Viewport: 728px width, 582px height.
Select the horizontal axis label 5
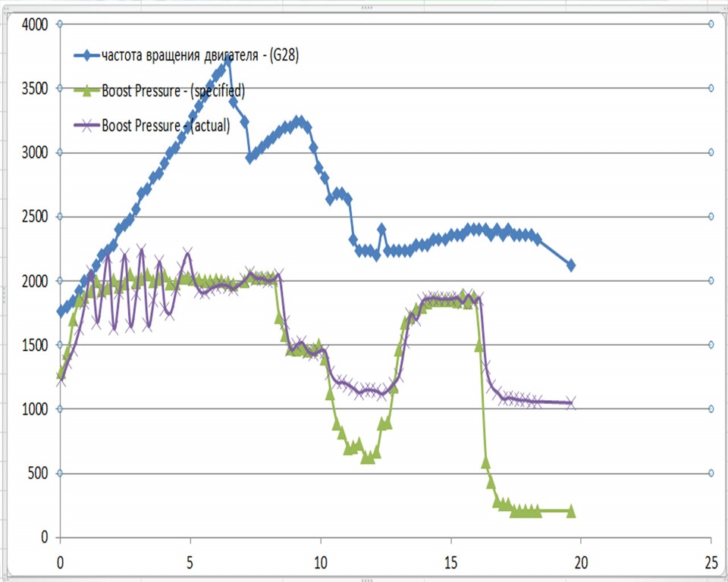click(190, 563)
